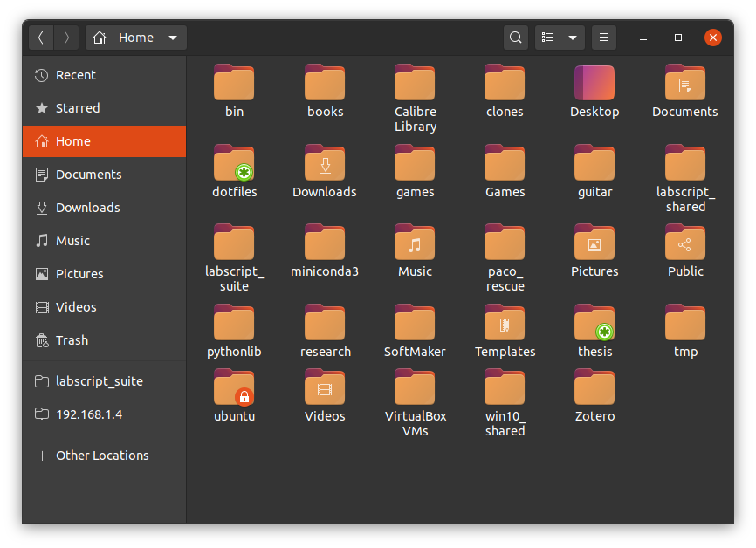756x548 pixels.
Task: Select Recent in the sidebar
Action: point(104,75)
